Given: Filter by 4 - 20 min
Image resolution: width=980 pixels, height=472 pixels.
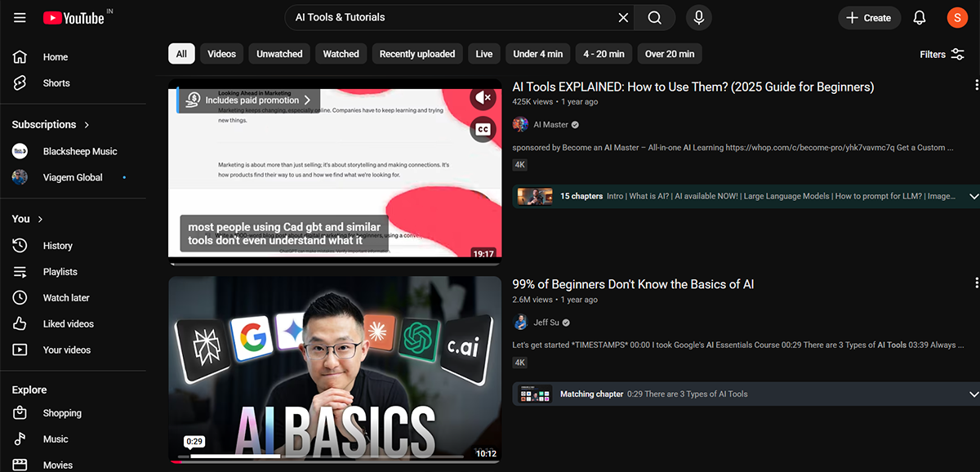Looking at the screenshot, I should tap(604, 54).
